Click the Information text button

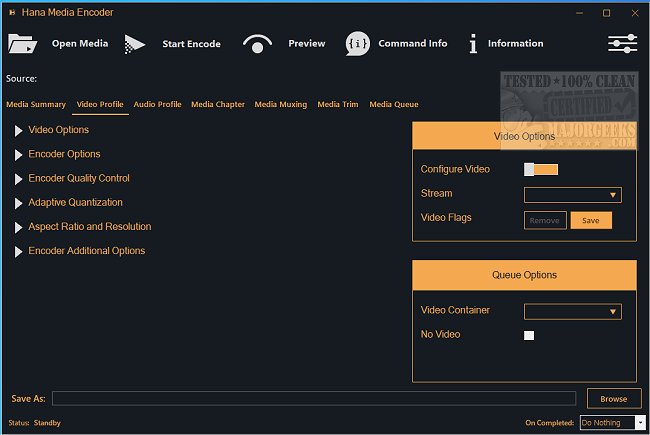point(515,44)
